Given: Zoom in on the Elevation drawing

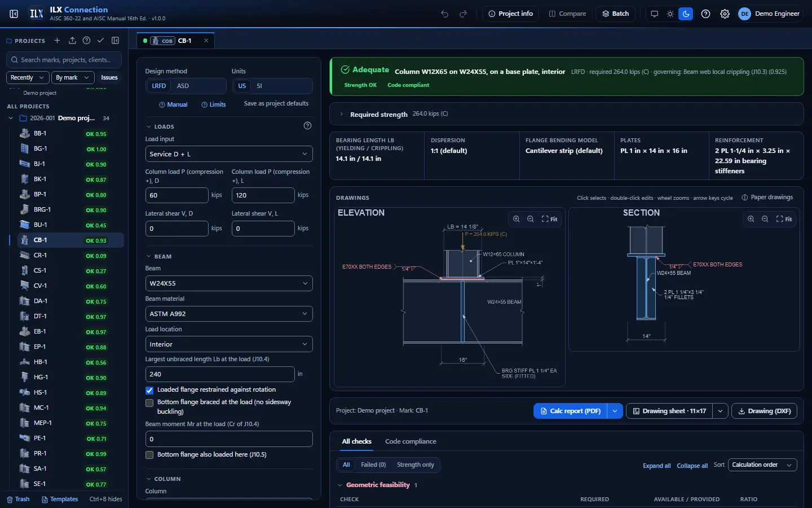Looking at the screenshot, I should 516,219.
